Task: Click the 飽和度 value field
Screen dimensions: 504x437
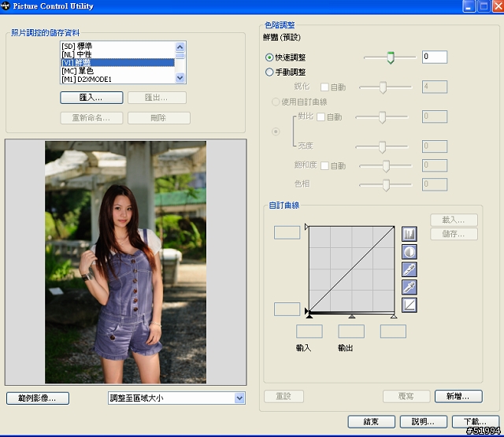Action: coord(435,165)
